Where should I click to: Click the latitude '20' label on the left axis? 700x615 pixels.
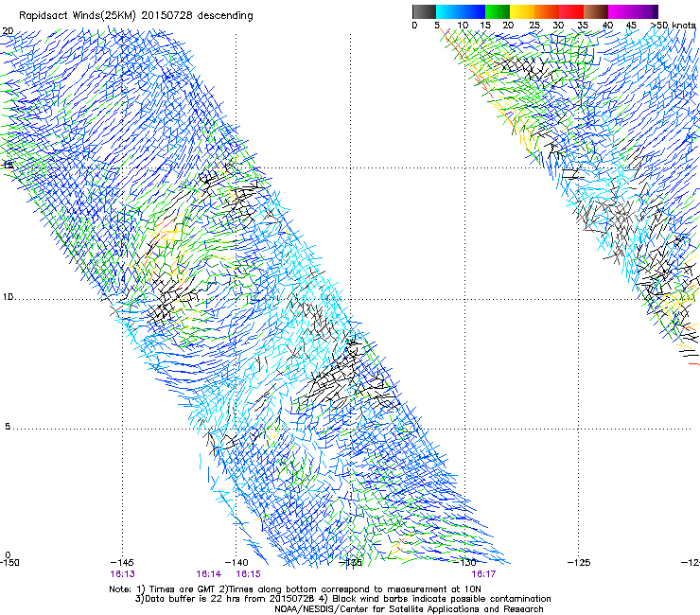coord(8,31)
